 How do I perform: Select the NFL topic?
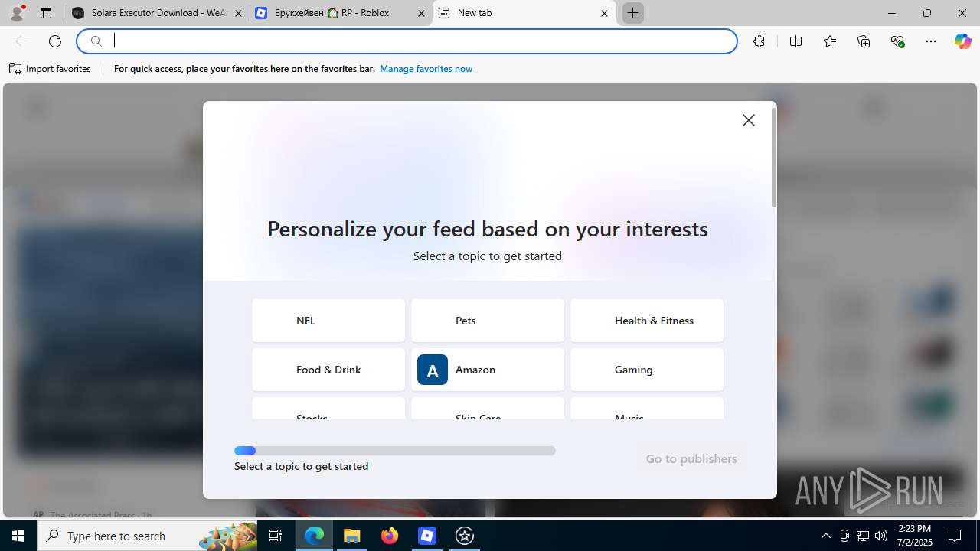328,321
